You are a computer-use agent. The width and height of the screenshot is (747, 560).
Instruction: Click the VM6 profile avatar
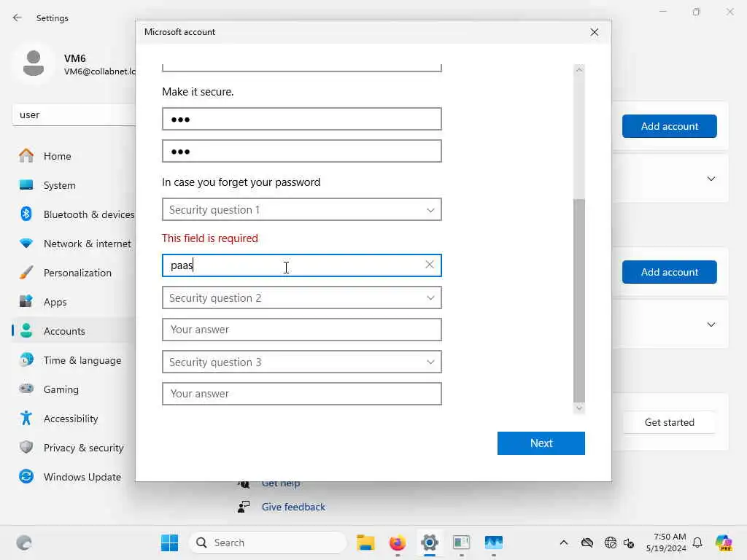tap(34, 64)
